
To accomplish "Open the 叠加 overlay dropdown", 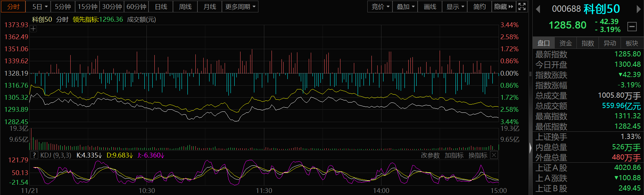I will [405, 7].
